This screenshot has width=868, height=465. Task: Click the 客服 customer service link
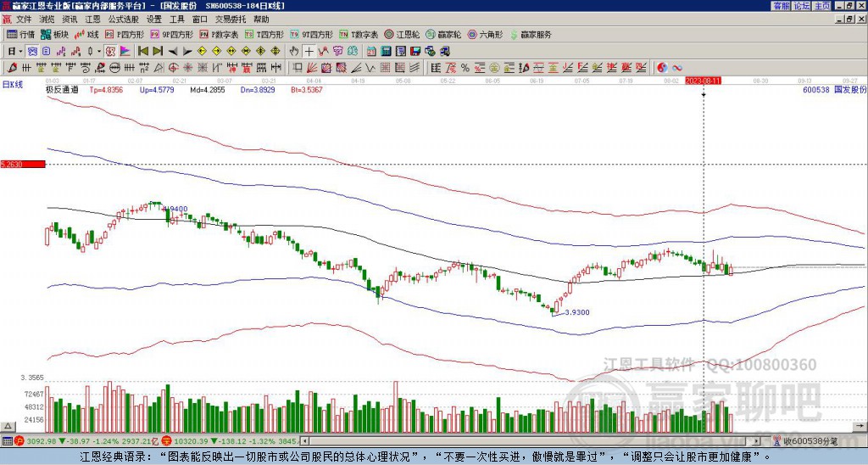[x=781, y=6]
